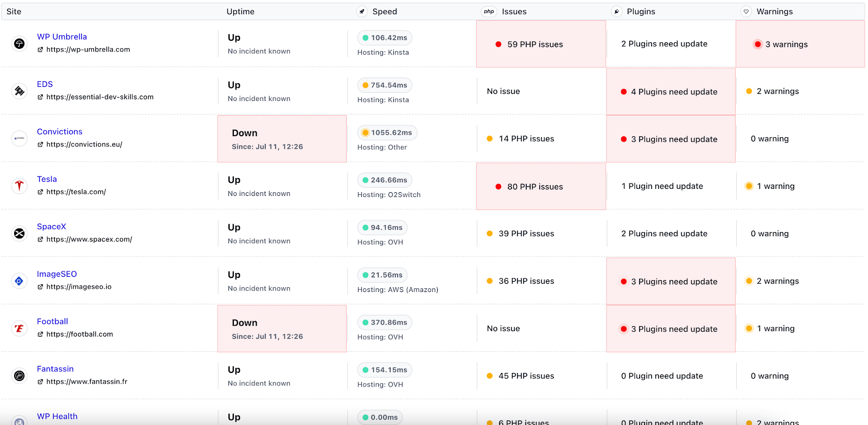The height and width of the screenshot is (425, 868).
Task: Click the Fantassin site favicon
Action: coord(19,376)
